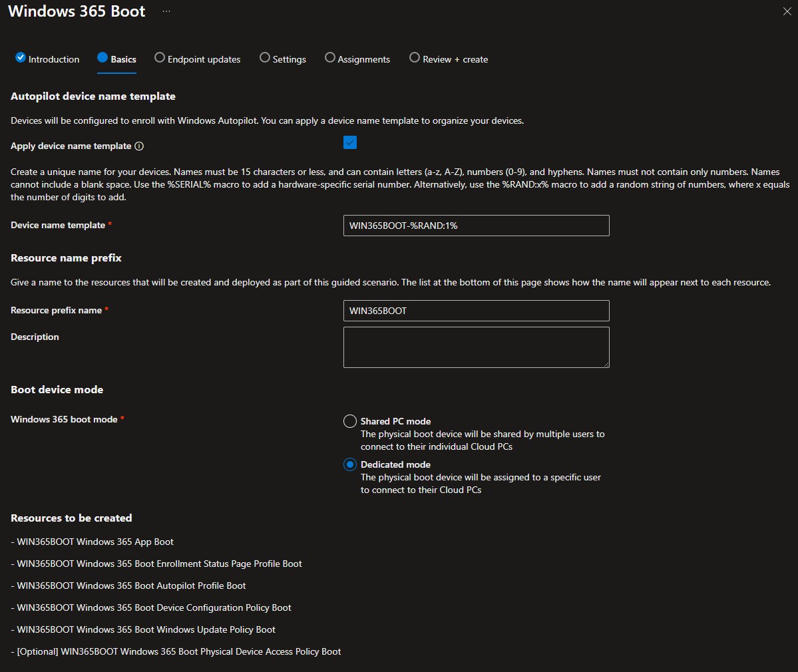This screenshot has width=798, height=672.
Task: Click the info icon beside Apply device name template
Action: pos(139,146)
